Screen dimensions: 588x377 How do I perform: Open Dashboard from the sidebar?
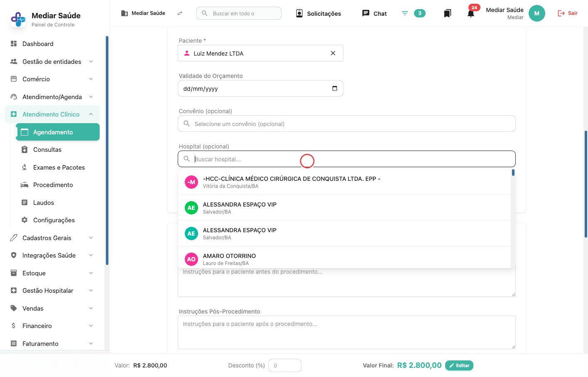click(52, 44)
